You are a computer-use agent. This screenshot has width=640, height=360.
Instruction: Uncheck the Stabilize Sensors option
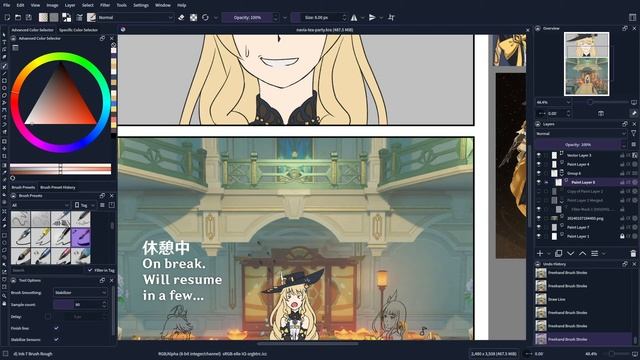(56, 339)
